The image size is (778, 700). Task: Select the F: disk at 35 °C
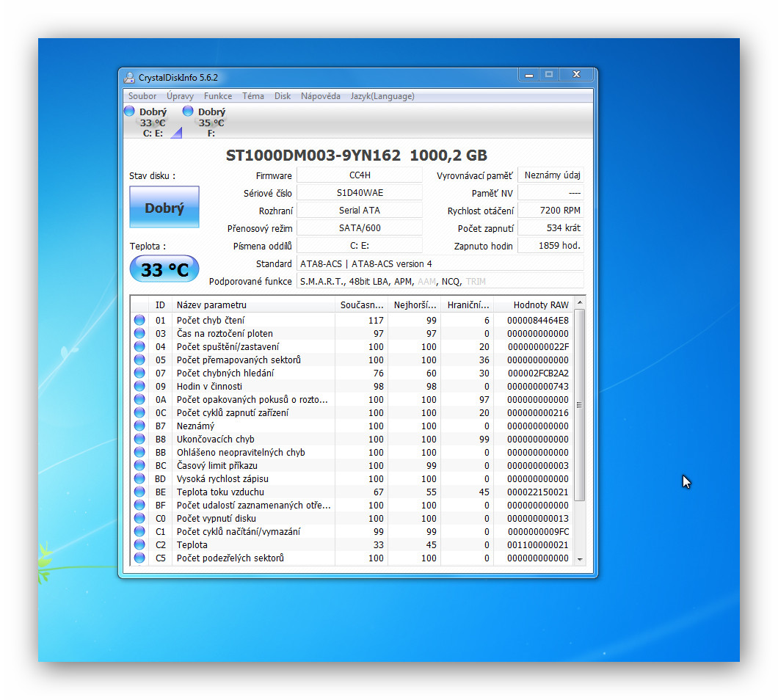coord(211,123)
